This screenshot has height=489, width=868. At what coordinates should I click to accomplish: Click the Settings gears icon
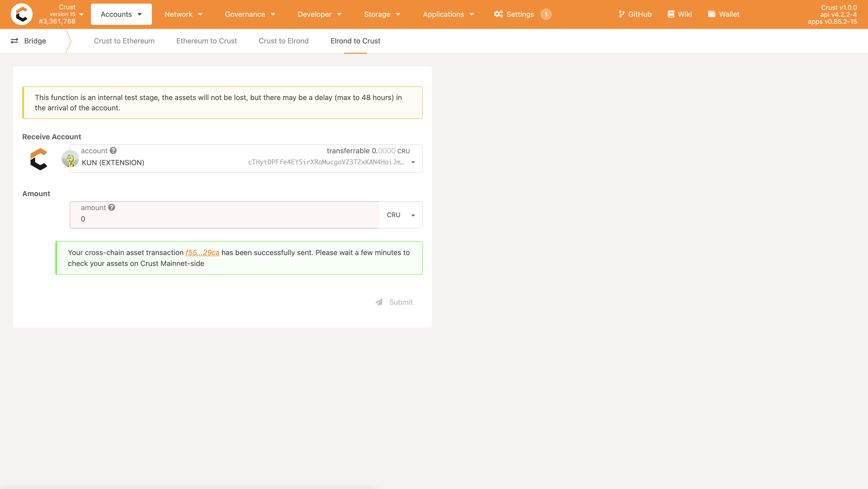[x=498, y=14]
